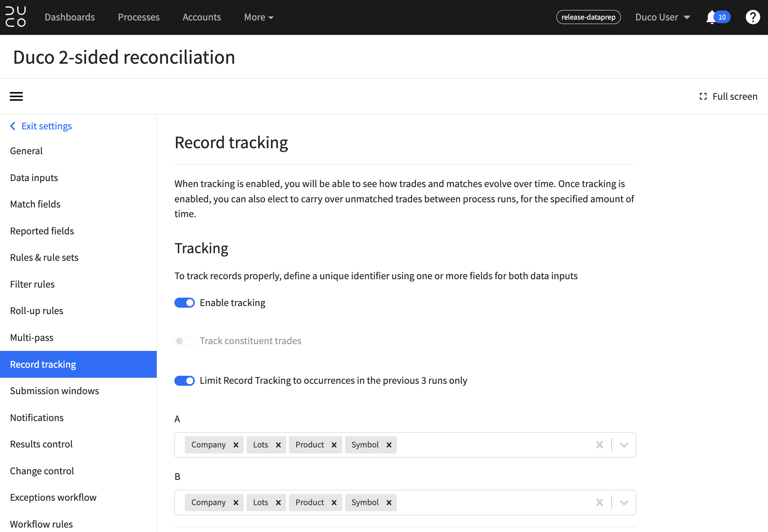Open Dashboards in top navigation
Viewport: 768px width, 532px height.
click(x=70, y=17)
